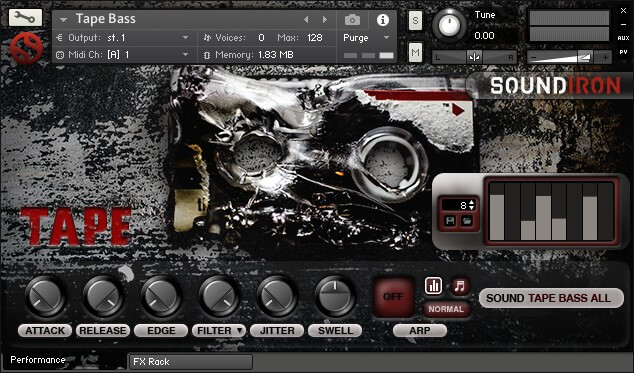Decrease volume with the minus button
The width and height of the screenshot is (634, 373).
tap(534, 58)
